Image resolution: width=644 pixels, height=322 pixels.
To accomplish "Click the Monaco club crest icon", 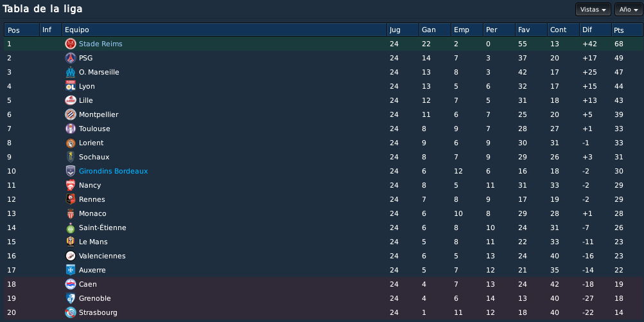I will (71, 213).
